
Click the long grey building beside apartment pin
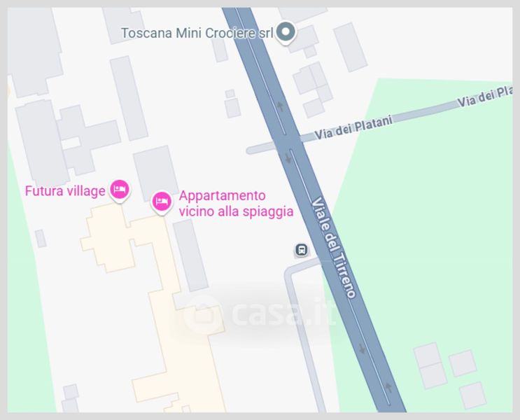pyautogui.click(x=190, y=255)
